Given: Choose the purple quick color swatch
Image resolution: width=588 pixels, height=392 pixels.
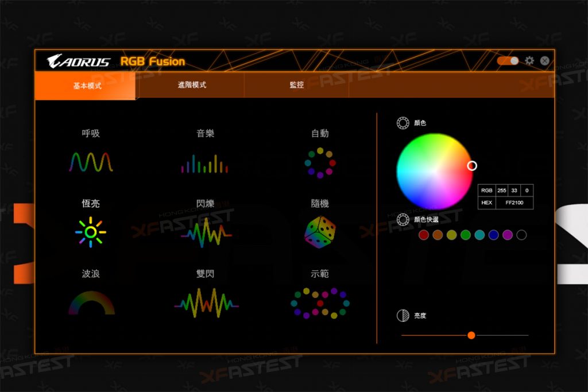Looking at the screenshot, I should click(x=508, y=235).
